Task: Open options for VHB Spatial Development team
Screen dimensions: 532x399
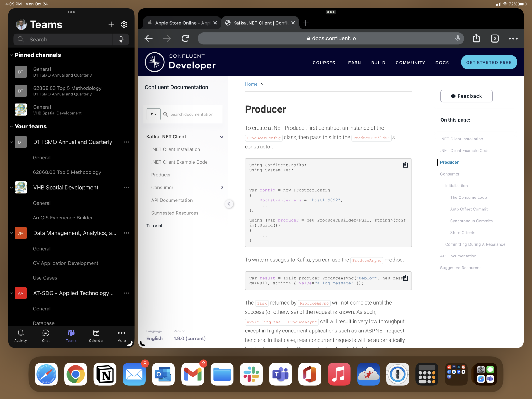Action: 126,188
